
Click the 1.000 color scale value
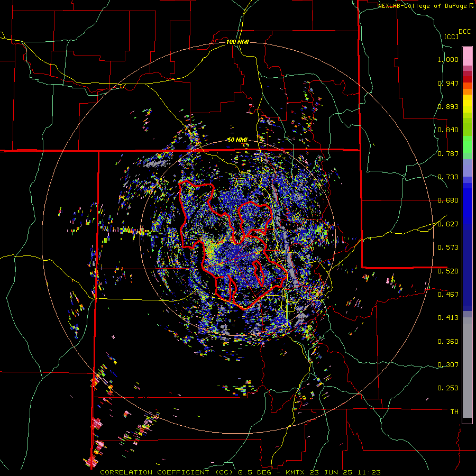tap(448, 59)
